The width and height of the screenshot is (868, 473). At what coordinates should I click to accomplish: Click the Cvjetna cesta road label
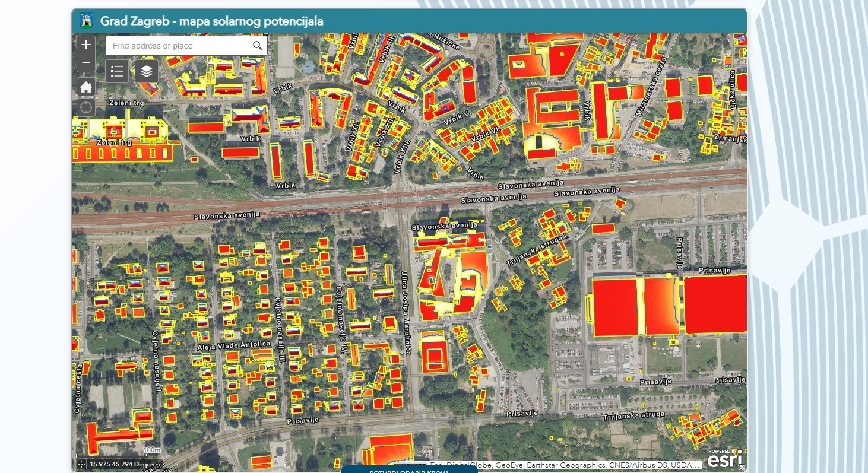(77, 388)
